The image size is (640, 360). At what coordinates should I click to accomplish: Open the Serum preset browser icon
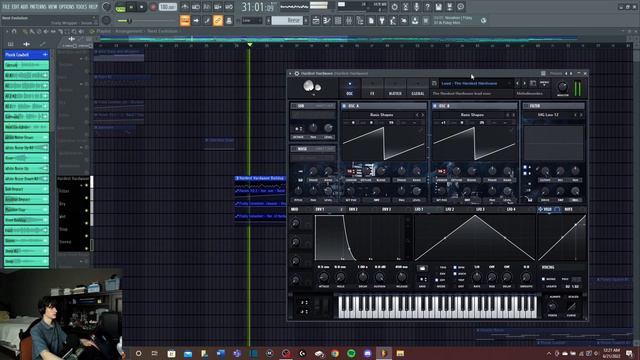pyautogui.click(x=533, y=84)
